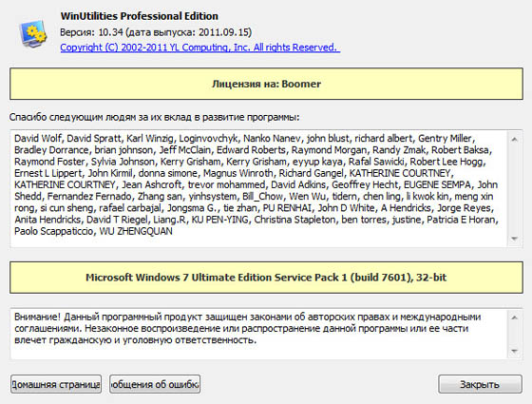This screenshot has height=404, width=532.
Task: Click the 'WinUtilities Professional Edition' title
Action: point(140,16)
